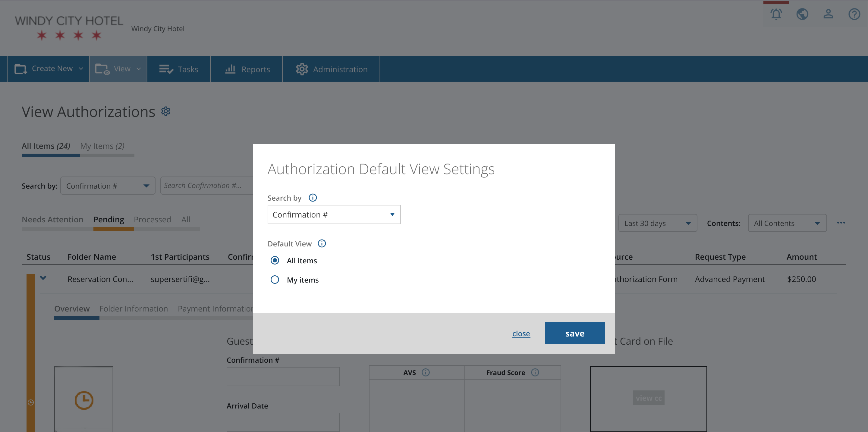Click the pending clock thumbnail
The image size is (868, 432).
coord(83,400)
